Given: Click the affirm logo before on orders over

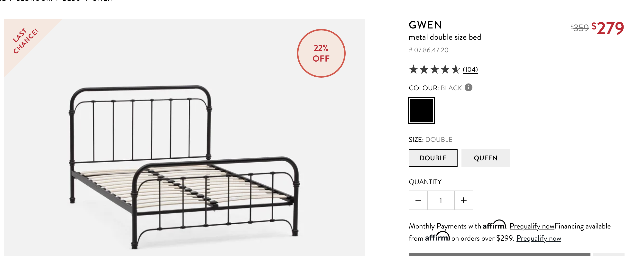Looking at the screenshot, I should (437, 237).
